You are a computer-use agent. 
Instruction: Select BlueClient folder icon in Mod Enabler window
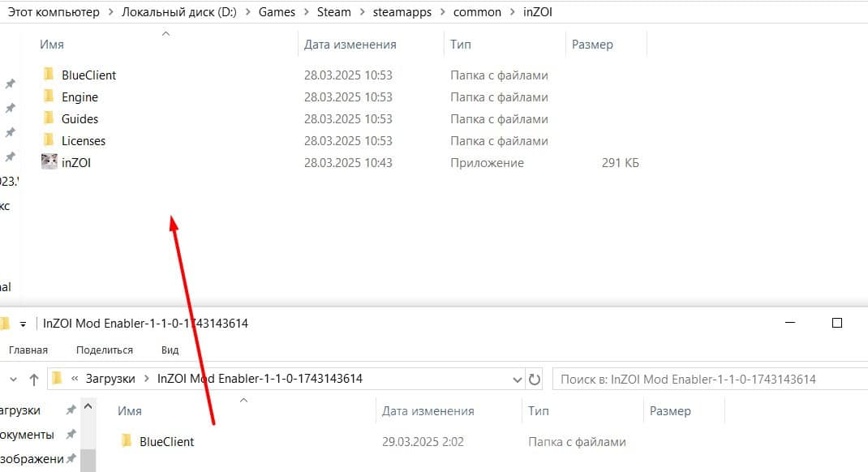[127, 441]
